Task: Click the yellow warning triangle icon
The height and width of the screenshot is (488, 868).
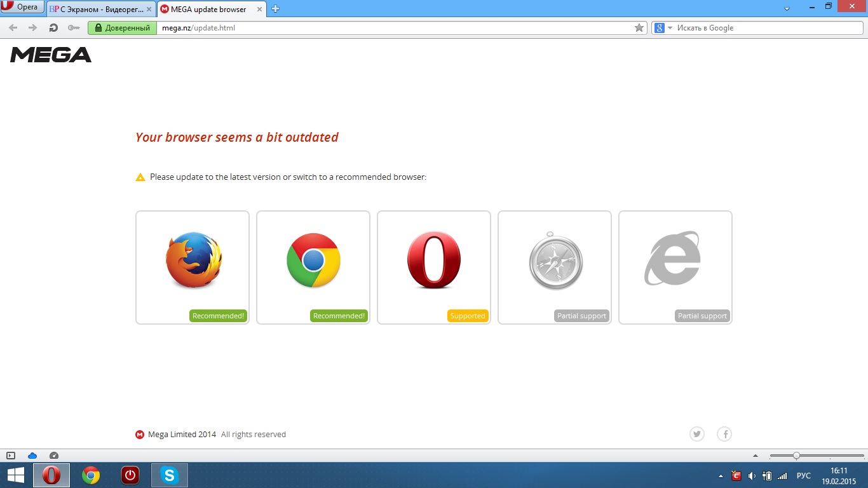Action: click(x=140, y=177)
